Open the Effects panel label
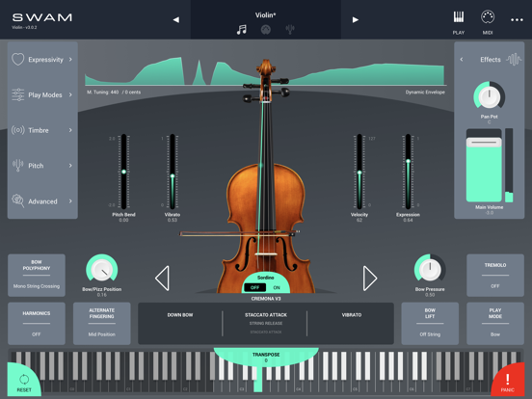 [491, 60]
